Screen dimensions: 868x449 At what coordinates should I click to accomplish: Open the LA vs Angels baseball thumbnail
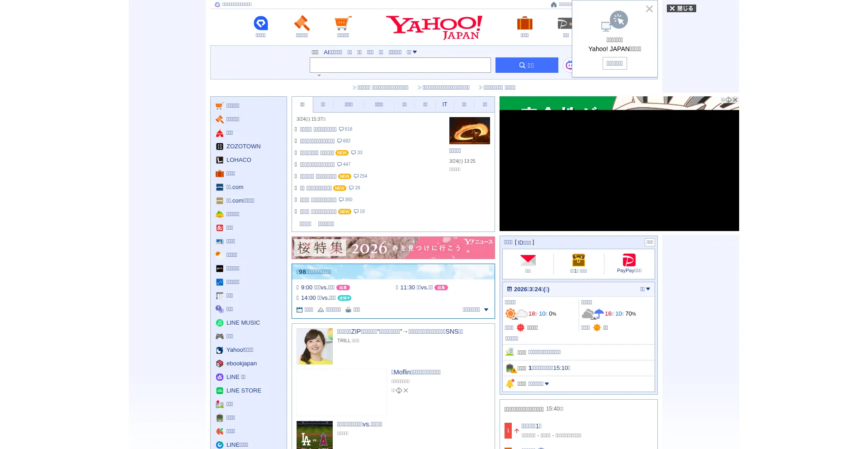[315, 435]
